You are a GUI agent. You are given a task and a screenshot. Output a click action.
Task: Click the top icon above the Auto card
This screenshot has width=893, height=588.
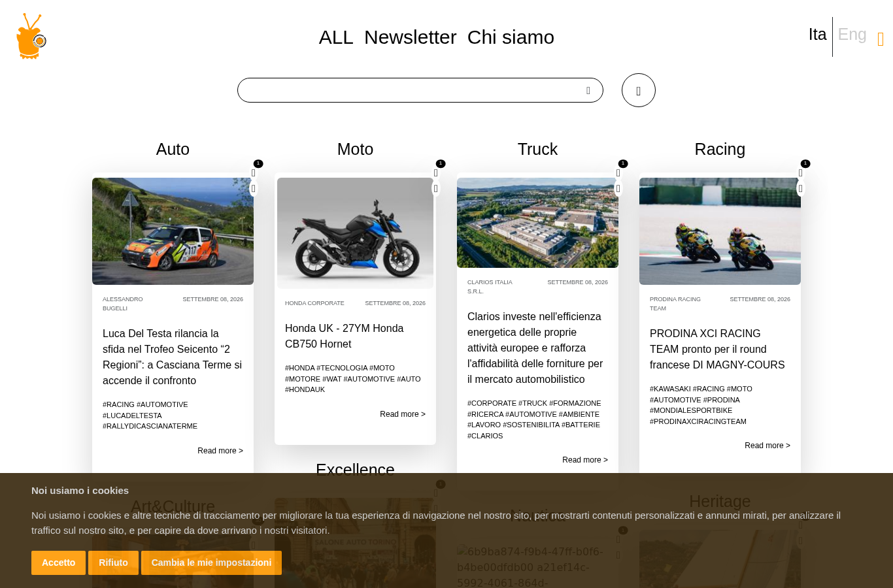[254, 173]
